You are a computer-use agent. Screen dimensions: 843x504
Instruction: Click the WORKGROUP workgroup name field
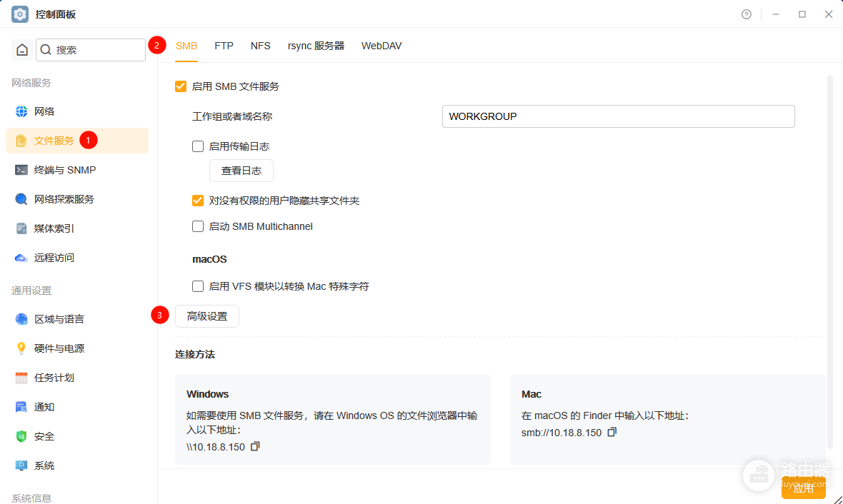pos(618,116)
